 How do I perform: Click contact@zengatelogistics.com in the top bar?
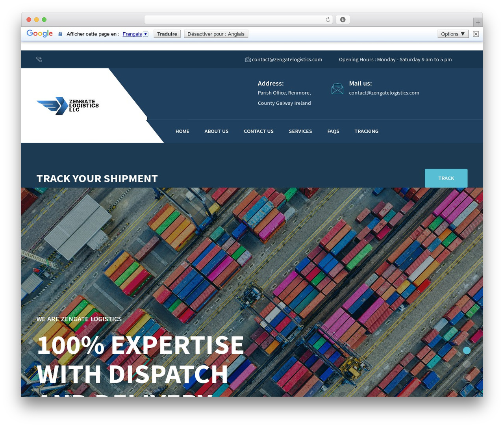coord(287,59)
